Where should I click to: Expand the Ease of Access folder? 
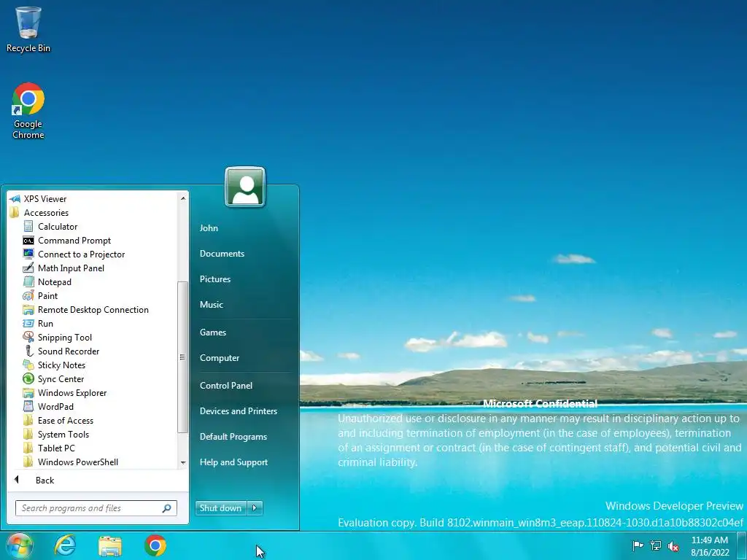pyautogui.click(x=65, y=421)
